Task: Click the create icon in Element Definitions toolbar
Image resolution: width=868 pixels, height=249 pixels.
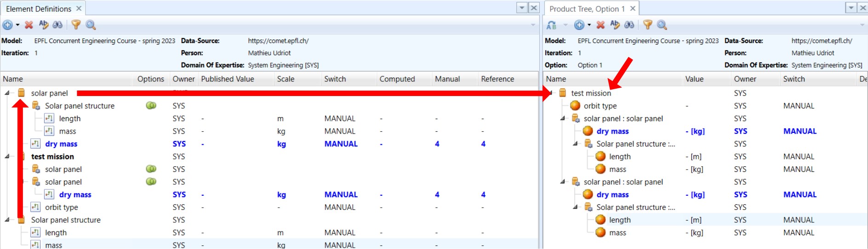Action: click(7, 25)
